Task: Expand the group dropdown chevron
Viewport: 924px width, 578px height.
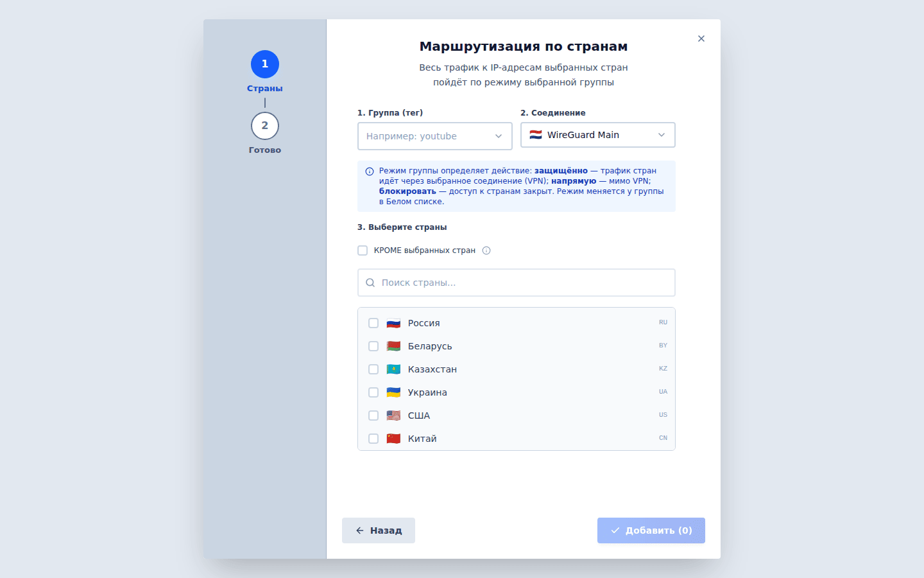Action: coord(499,136)
